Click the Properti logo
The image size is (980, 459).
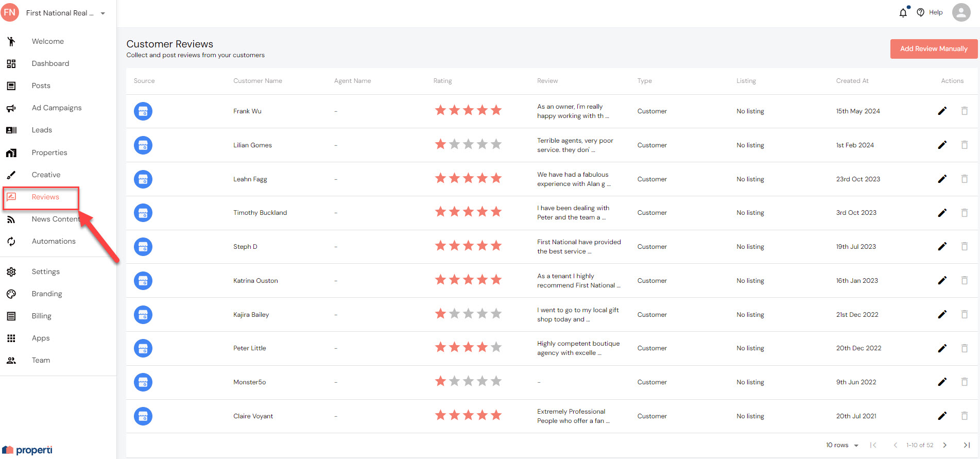pyautogui.click(x=27, y=450)
